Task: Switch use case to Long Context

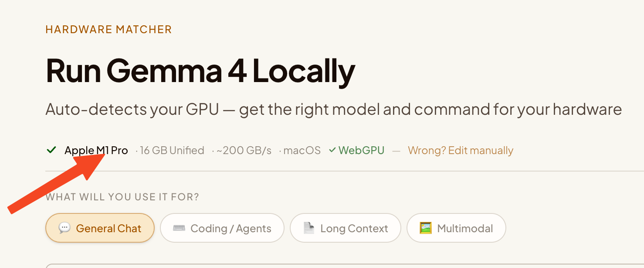Action: tap(345, 228)
